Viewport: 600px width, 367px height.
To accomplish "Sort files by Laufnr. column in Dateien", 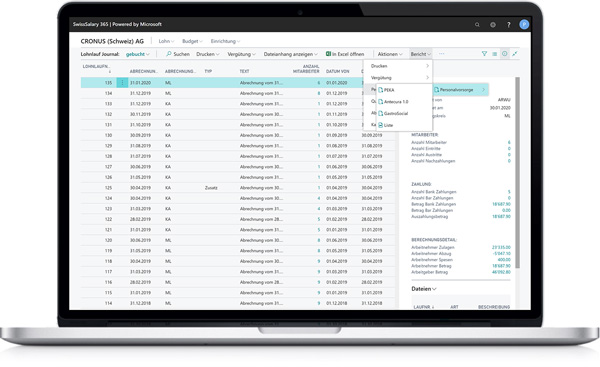I will pyautogui.click(x=423, y=307).
